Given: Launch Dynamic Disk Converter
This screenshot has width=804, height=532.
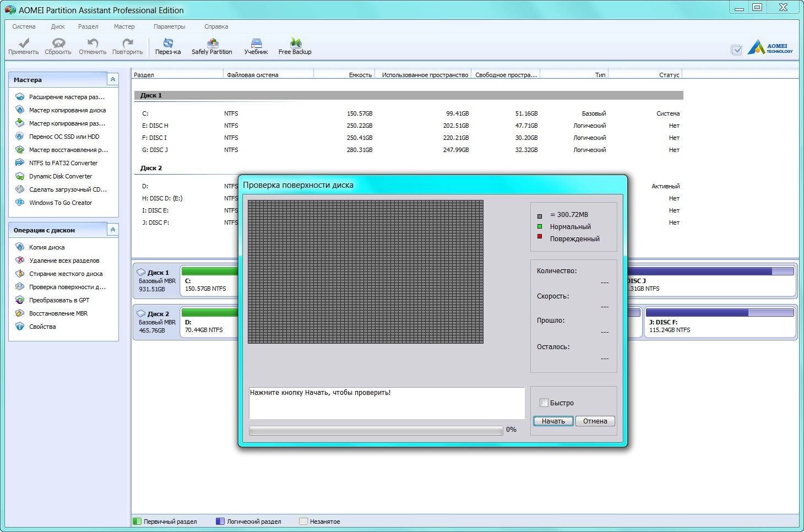Looking at the screenshot, I should pyautogui.click(x=54, y=176).
